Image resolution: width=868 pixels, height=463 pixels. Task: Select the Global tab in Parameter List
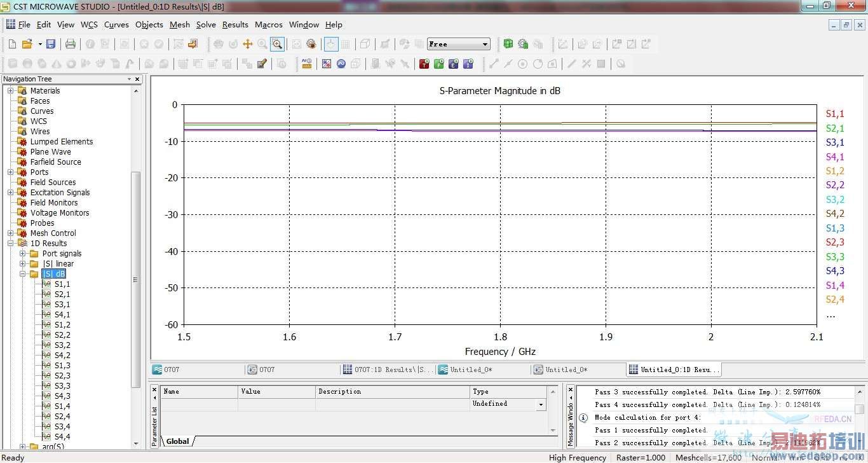[x=177, y=441]
